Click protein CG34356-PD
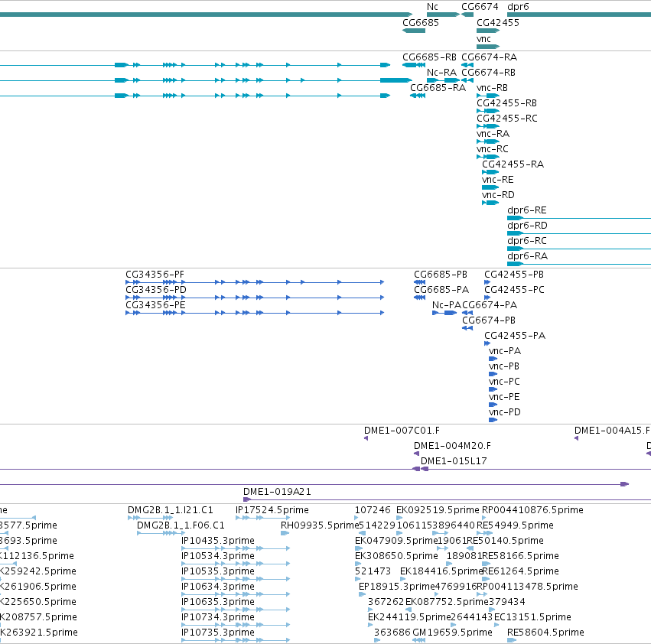 pos(156,290)
